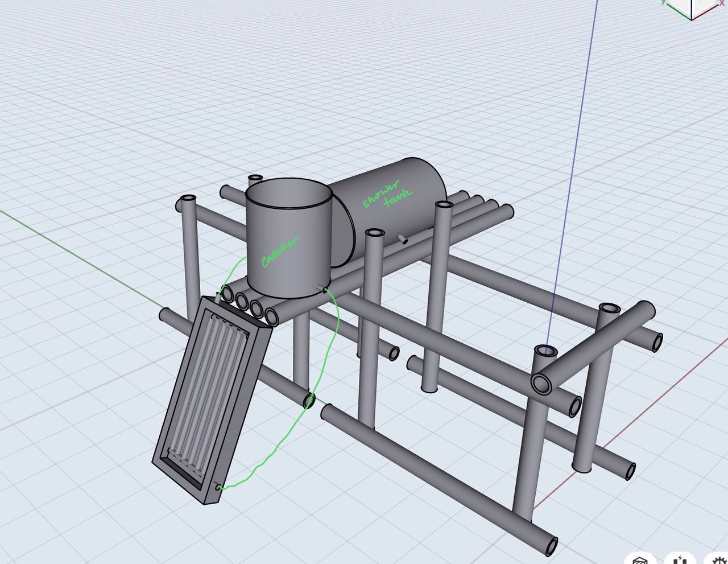
Task: Toggle the snapping magnet icon
Action: click(680, 559)
